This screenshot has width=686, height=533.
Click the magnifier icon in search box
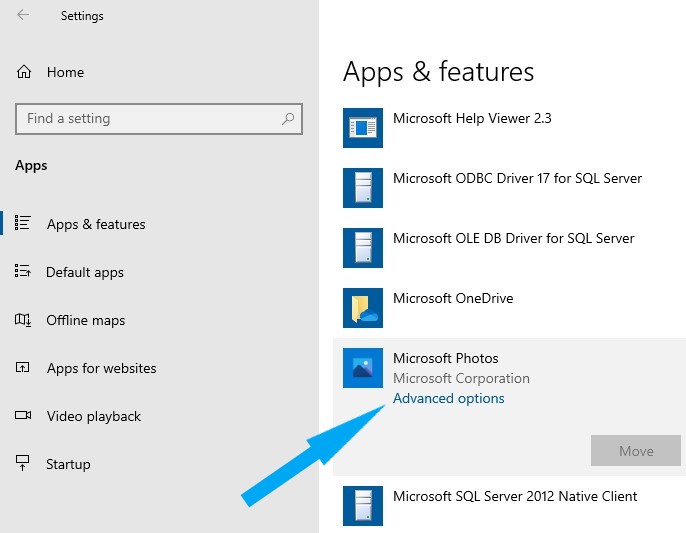288,118
